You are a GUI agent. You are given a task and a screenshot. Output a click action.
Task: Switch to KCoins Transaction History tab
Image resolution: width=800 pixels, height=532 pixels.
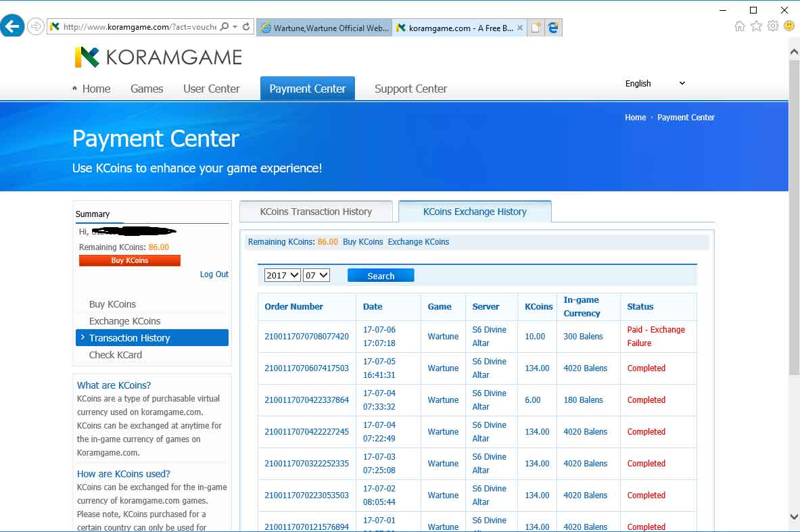tap(316, 212)
